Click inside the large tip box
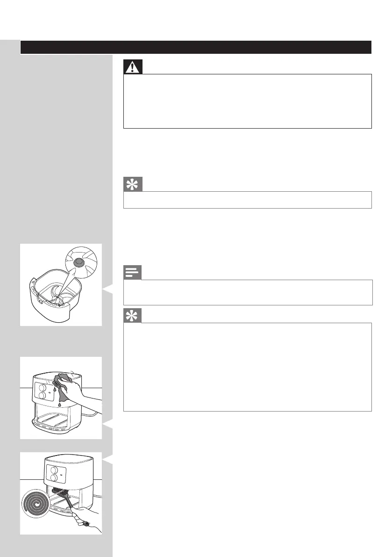Viewport: 392px width, 557px height. point(247,367)
